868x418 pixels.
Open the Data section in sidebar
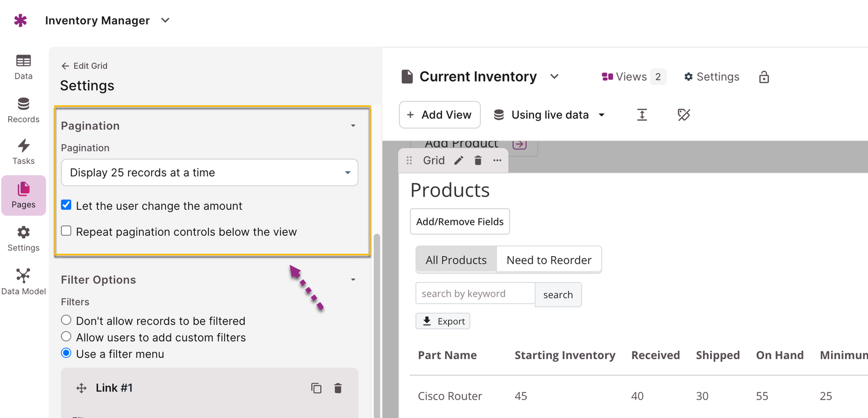pyautogui.click(x=23, y=66)
